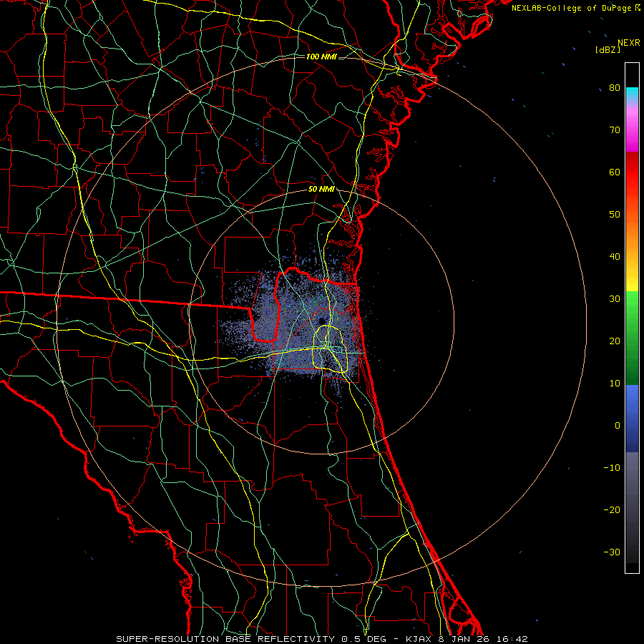Viewport: 644px width, 644px height.
Task: Click the [dBZ] units label
Action: tap(608, 49)
